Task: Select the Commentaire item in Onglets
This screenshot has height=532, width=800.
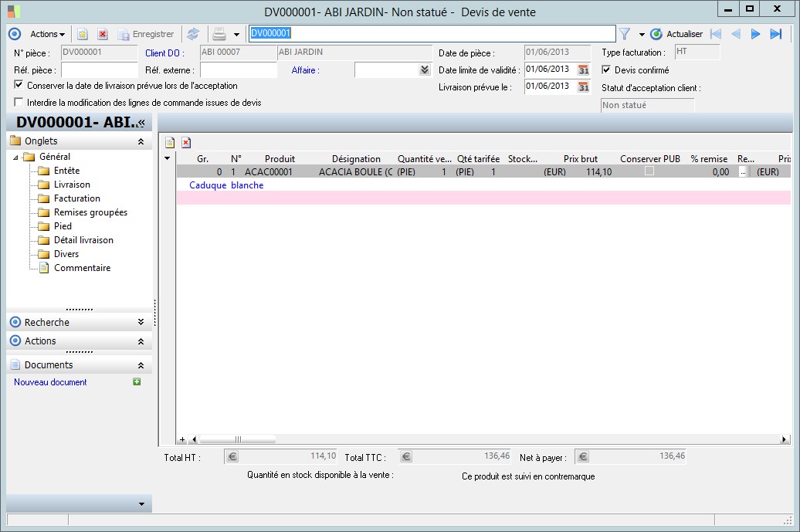Action: point(82,268)
